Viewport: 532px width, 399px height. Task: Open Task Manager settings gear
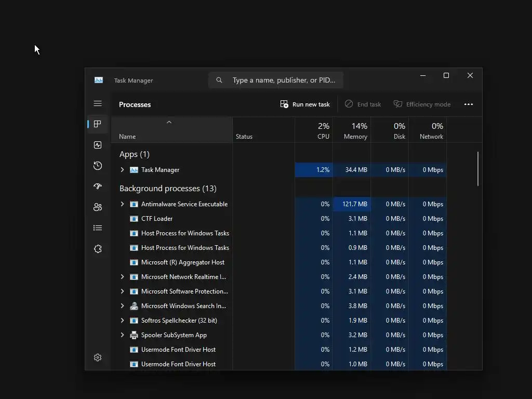click(98, 357)
